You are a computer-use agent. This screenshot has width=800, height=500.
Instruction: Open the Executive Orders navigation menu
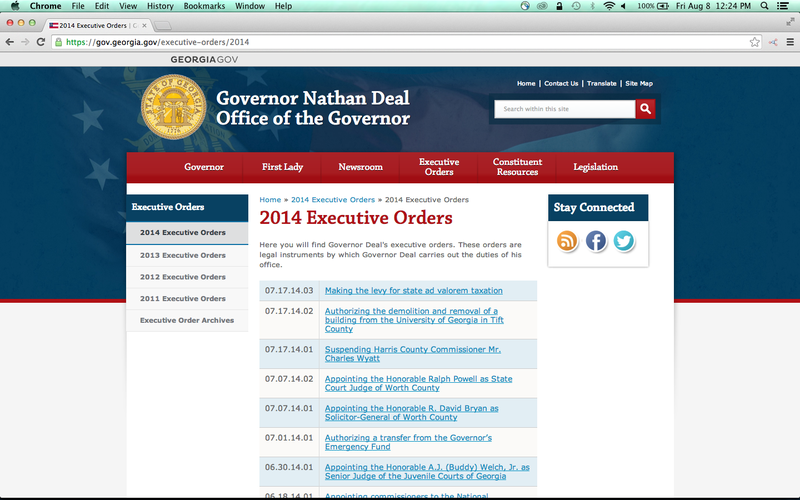[x=438, y=167]
